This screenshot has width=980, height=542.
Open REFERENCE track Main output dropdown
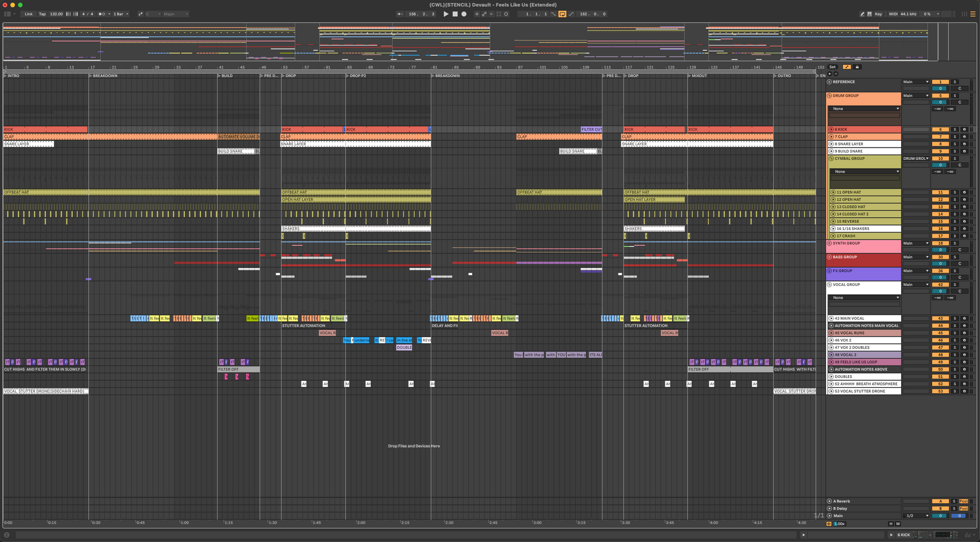(916, 82)
